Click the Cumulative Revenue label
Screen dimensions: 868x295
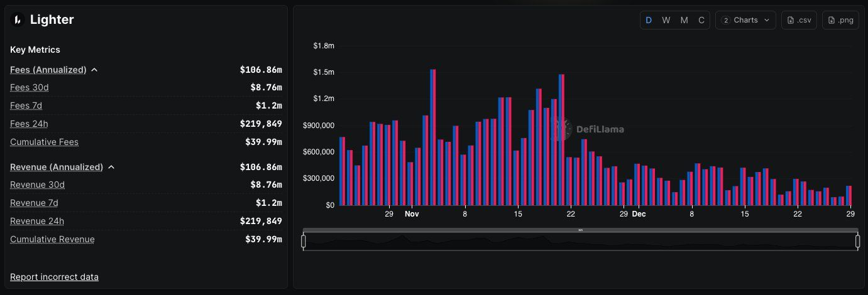pyautogui.click(x=52, y=239)
